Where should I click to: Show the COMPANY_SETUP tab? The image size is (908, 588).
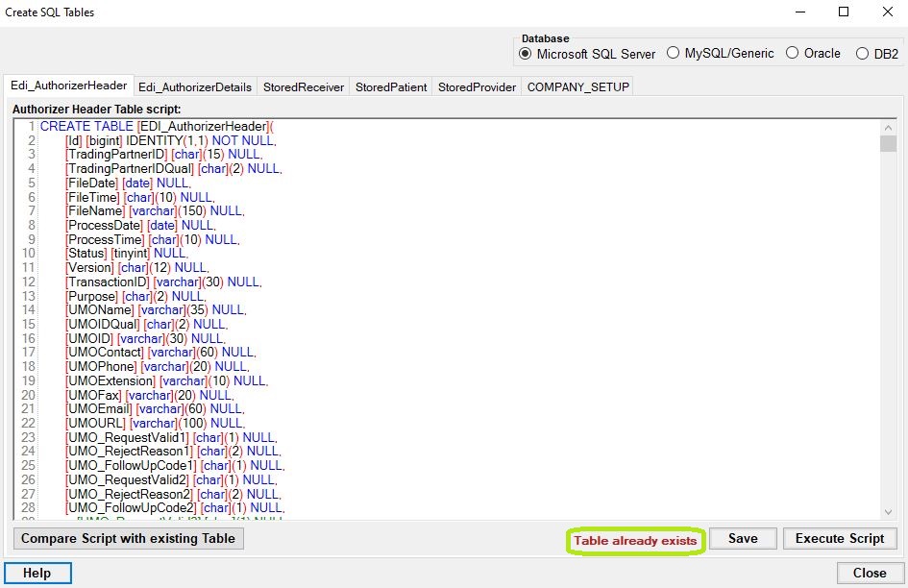click(577, 86)
